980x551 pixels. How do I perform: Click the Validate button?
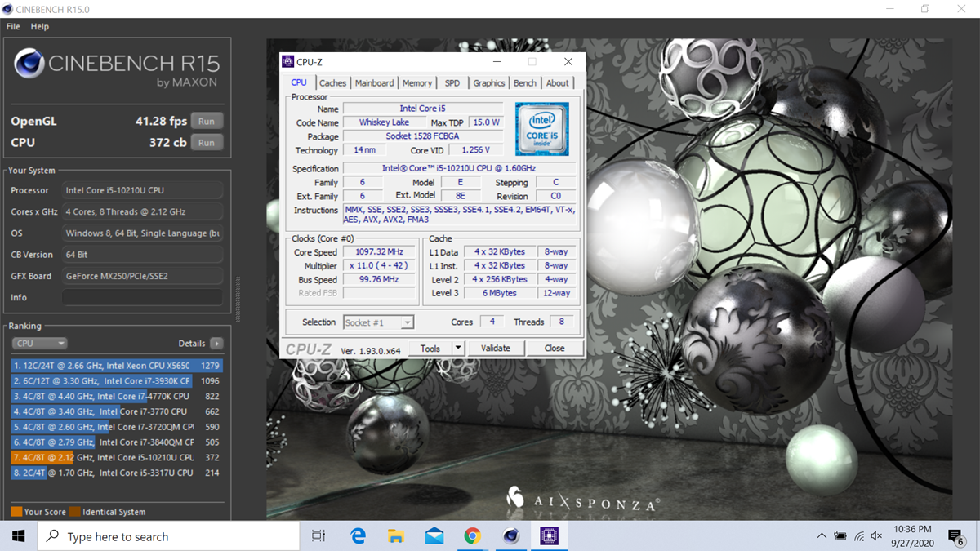tap(495, 348)
